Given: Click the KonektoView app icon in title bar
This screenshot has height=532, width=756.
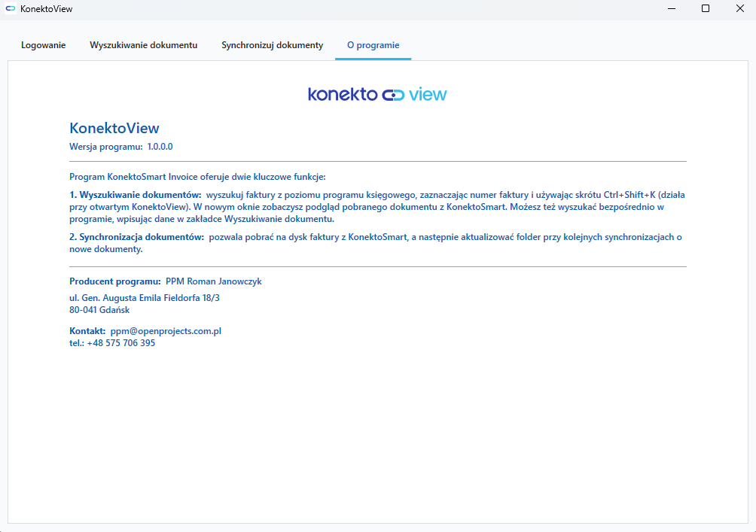Looking at the screenshot, I should click(11, 9).
